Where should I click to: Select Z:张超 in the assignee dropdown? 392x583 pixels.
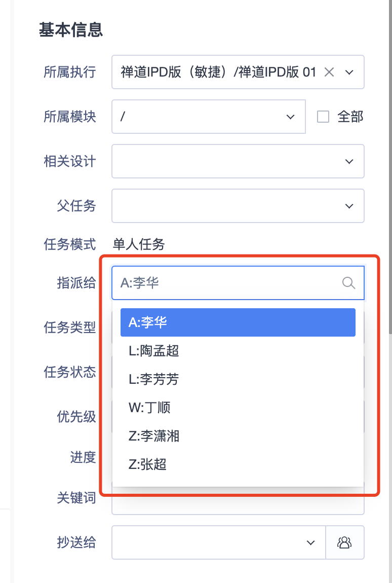tap(238, 464)
